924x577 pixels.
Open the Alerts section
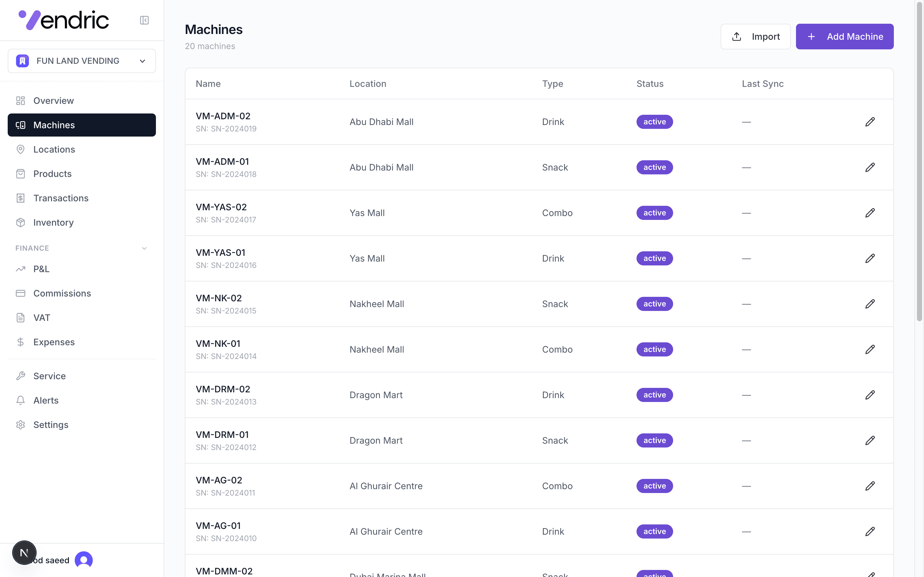click(46, 400)
